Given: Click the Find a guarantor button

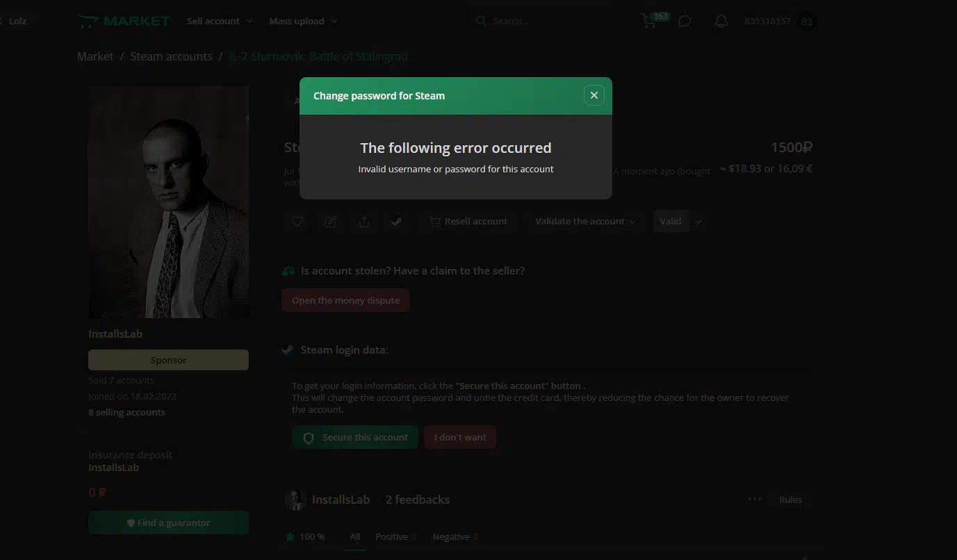Looking at the screenshot, I should point(168,522).
